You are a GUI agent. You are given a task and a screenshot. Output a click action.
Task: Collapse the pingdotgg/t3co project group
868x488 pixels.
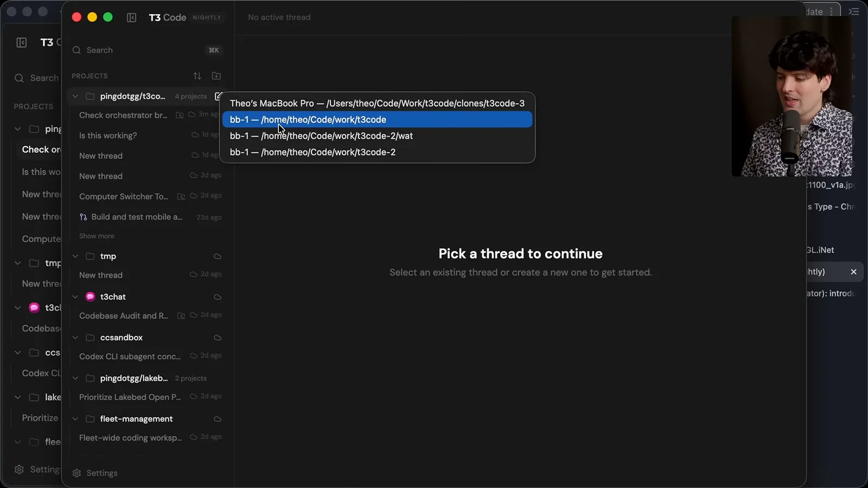click(75, 96)
